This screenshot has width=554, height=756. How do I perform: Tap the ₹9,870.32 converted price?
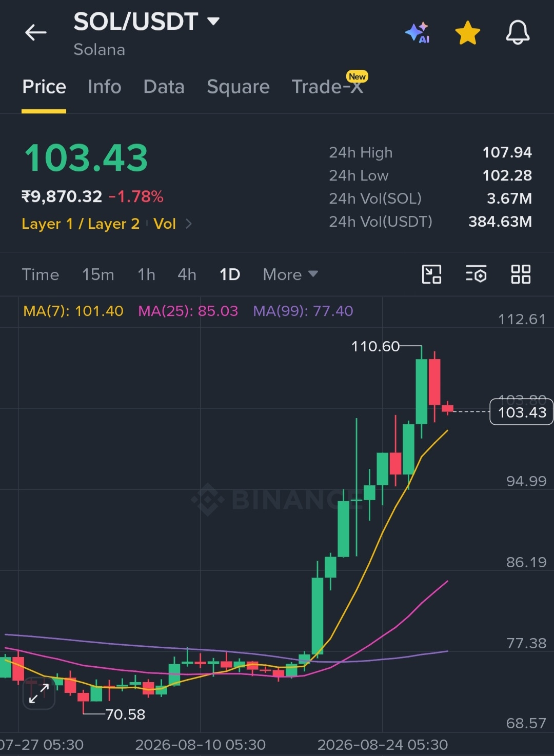[62, 196]
